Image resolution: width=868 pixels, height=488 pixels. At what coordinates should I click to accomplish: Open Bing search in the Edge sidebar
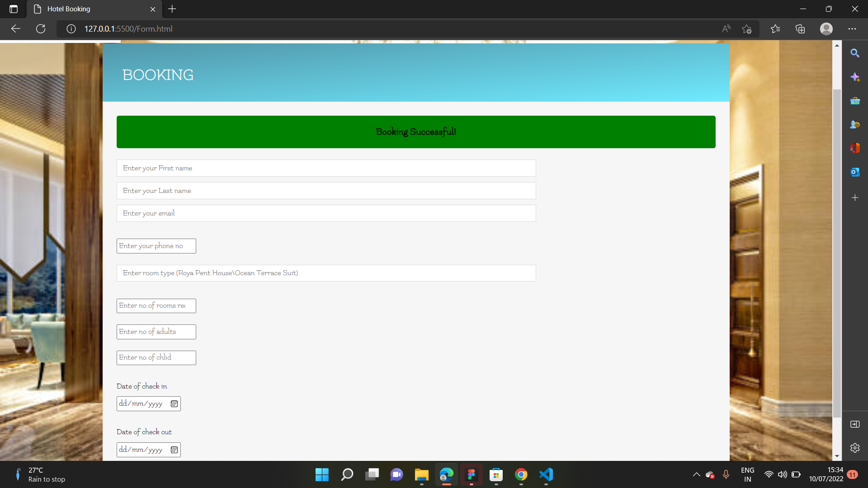[855, 53]
